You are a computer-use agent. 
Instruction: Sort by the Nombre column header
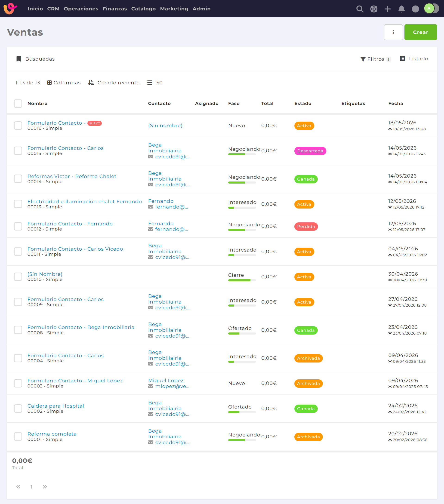37,104
